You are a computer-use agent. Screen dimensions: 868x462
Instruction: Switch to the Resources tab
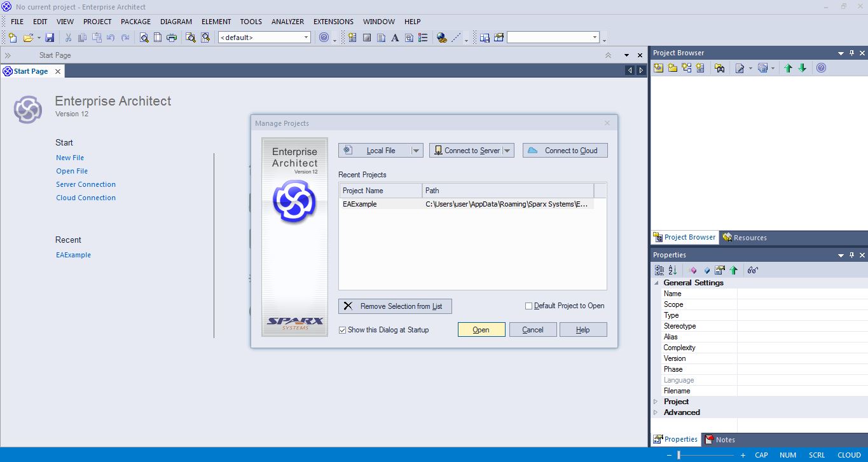[745, 238]
